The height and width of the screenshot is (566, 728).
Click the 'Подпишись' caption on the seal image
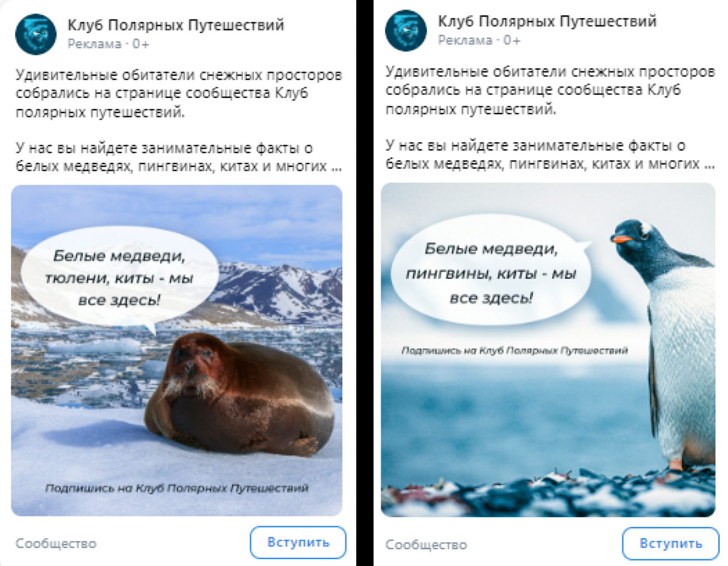click(x=177, y=488)
